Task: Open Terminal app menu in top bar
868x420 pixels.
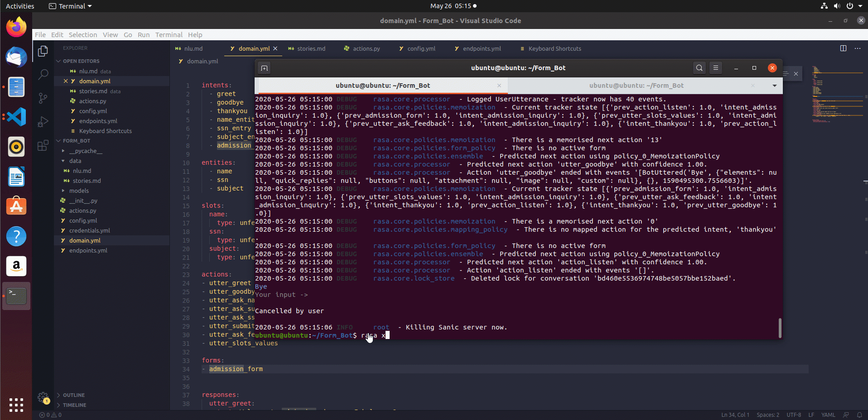Action: tap(70, 6)
